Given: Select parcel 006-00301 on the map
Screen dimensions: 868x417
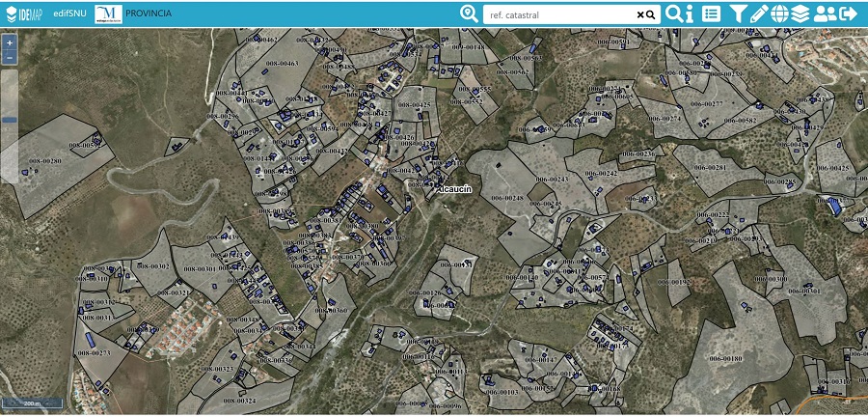Looking at the screenshot, I should (x=804, y=292).
